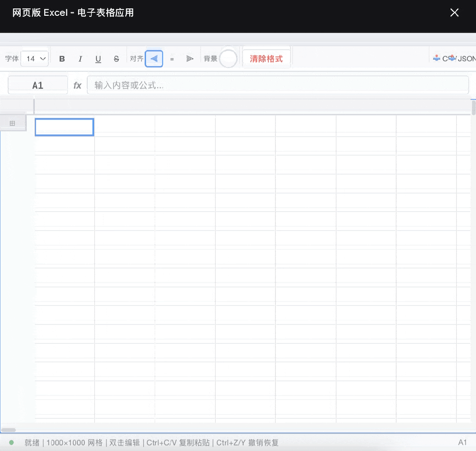Image resolution: width=476 pixels, height=451 pixels.
Task: Focus the 输入内容或公式 formula bar
Action: (278, 85)
